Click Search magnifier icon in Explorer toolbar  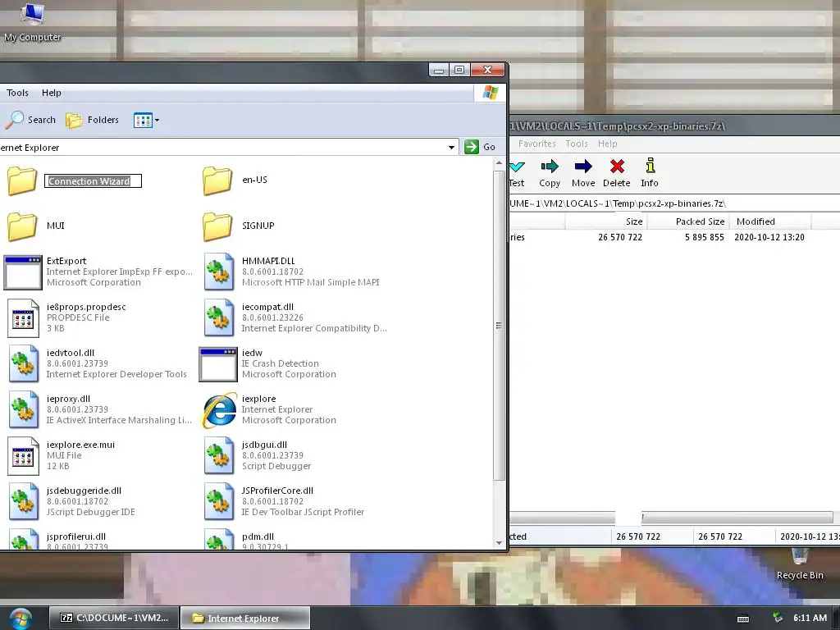coord(15,120)
